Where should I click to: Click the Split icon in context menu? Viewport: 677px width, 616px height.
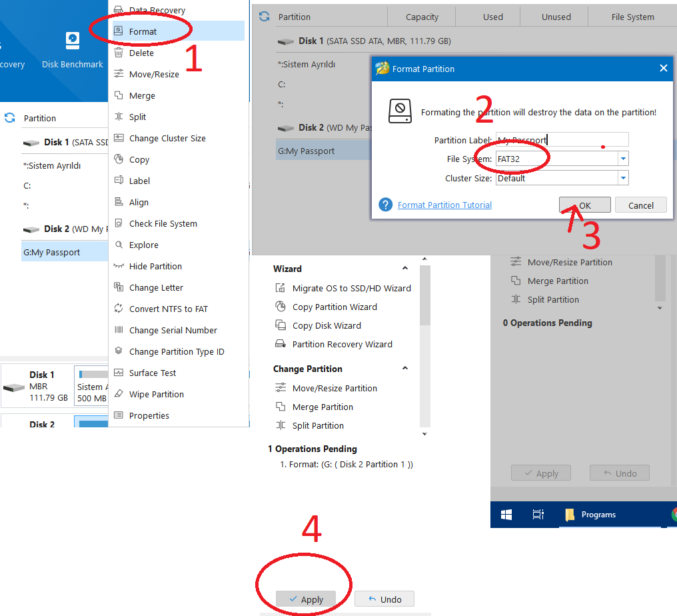pyautogui.click(x=119, y=117)
